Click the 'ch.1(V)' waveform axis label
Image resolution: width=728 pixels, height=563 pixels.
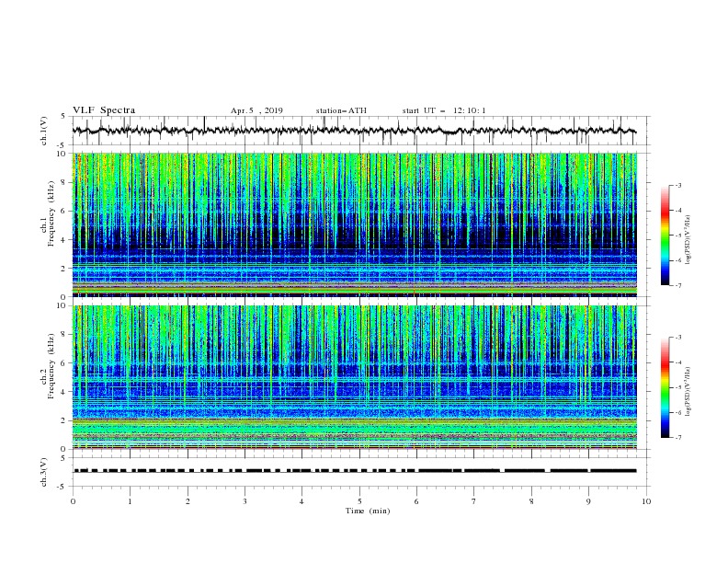pos(44,131)
